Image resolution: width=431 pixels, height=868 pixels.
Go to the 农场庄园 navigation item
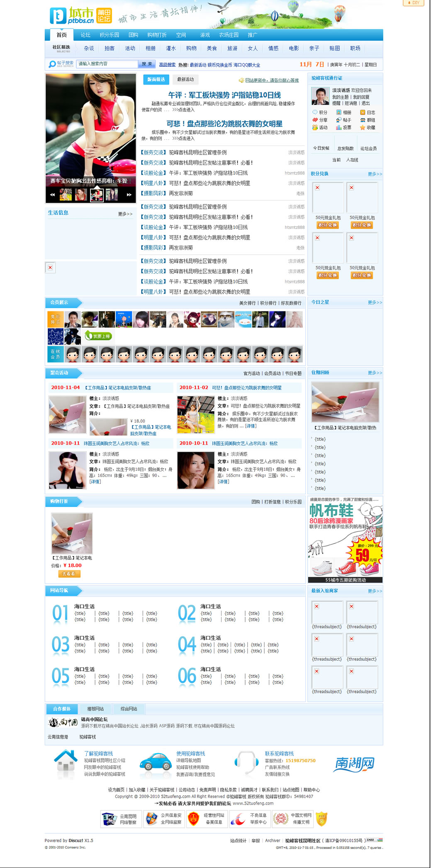click(x=229, y=35)
